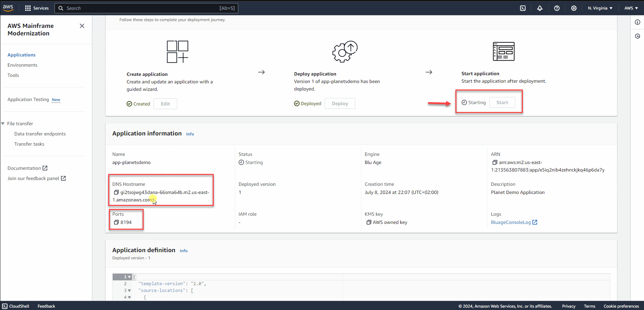Image resolution: width=644 pixels, height=310 pixels.
Task: Click the Deployed status checkmark icon
Action: pos(297,104)
